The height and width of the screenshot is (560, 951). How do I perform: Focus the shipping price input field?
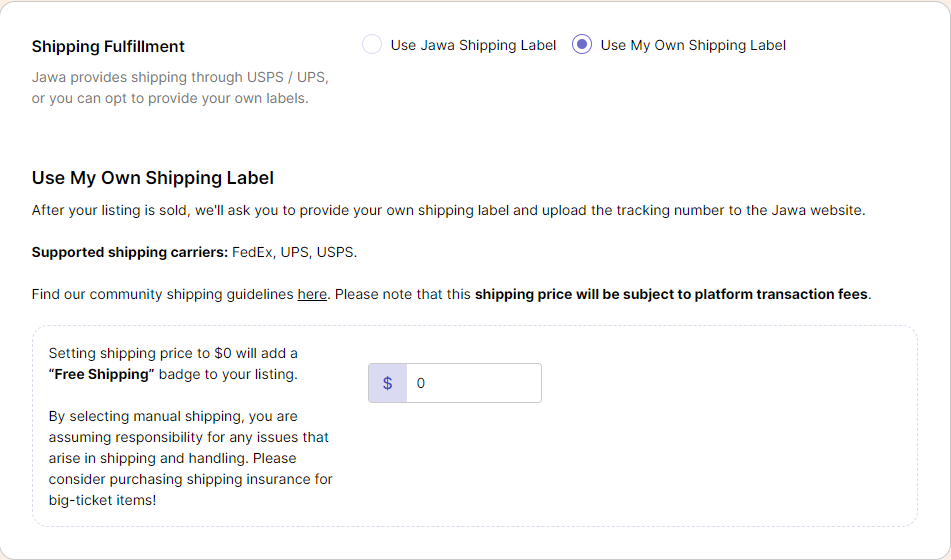point(474,383)
